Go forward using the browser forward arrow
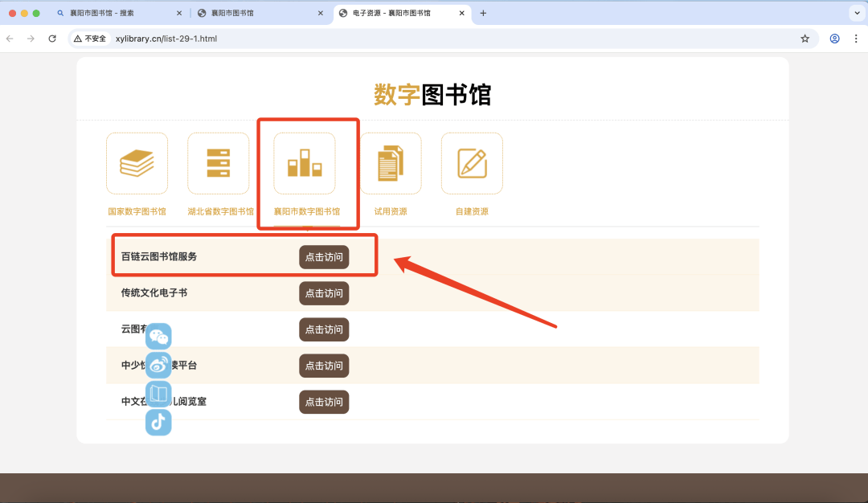Screen dimensions: 868x503 click(31, 39)
